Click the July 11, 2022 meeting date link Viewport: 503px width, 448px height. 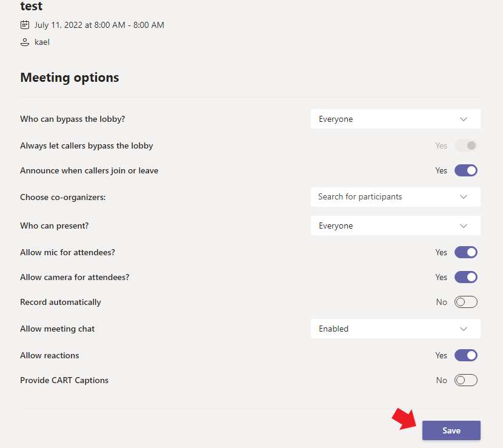tap(98, 25)
